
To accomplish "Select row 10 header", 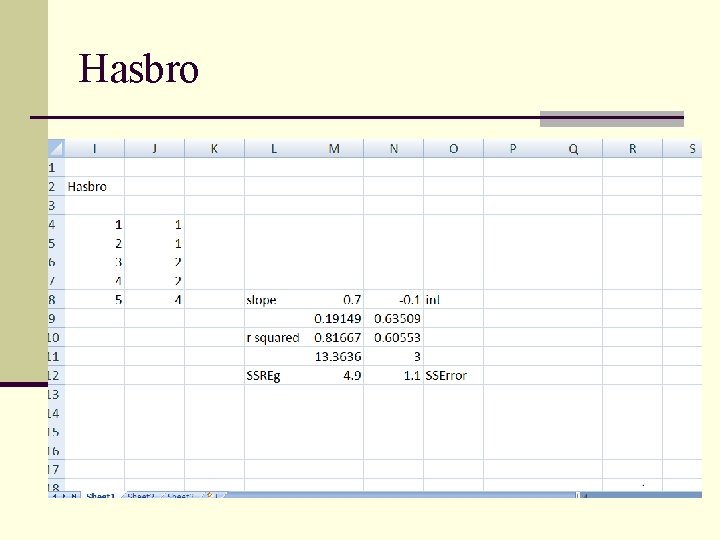I will (56, 338).
